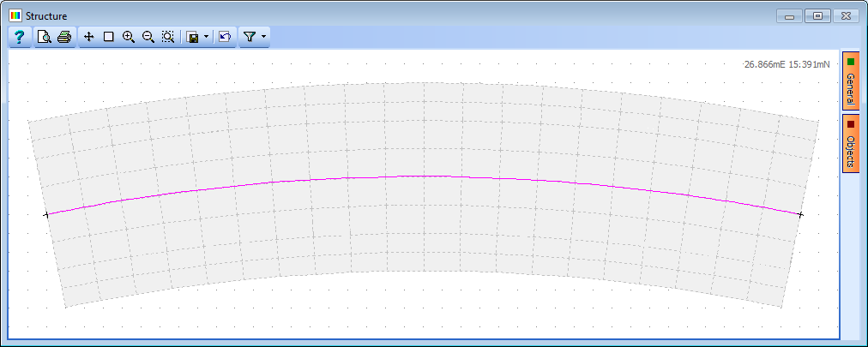
Task: Select the magenta design line
Action: pos(424,176)
